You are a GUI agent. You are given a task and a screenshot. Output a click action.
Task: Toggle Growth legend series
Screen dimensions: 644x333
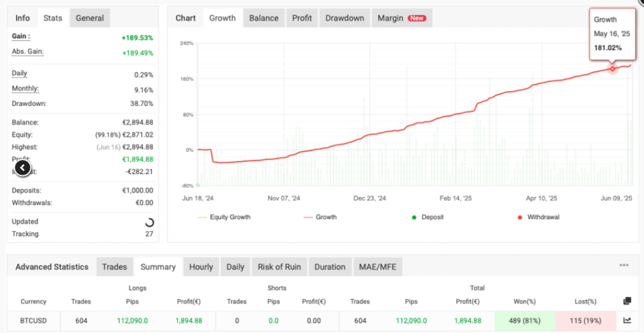tap(320, 217)
